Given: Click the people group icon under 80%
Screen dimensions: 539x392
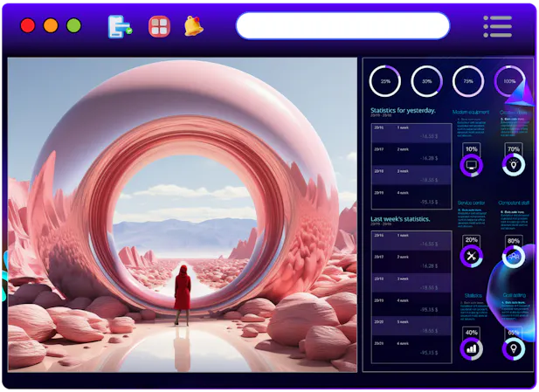Looking at the screenshot, I should tap(514, 257).
